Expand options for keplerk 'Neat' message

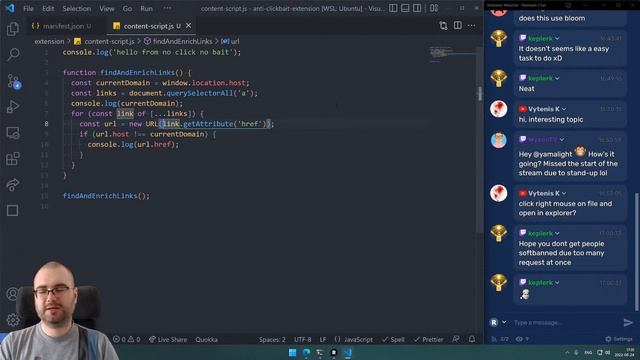tap(557, 78)
